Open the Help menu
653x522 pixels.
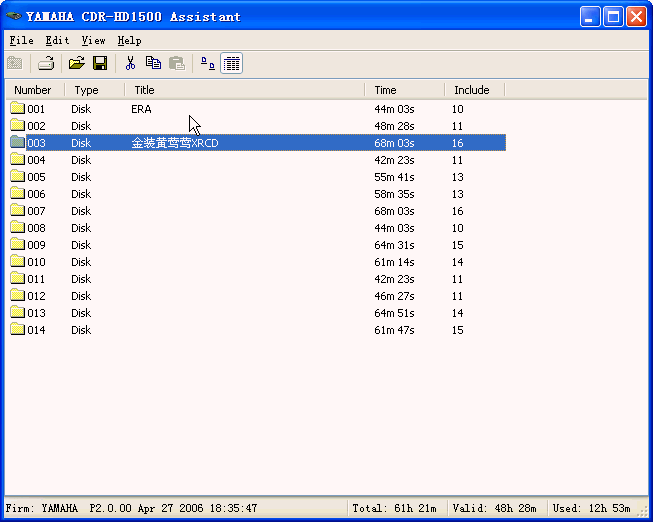130,40
